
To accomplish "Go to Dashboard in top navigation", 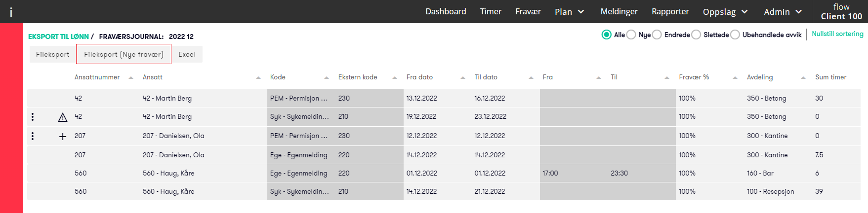I will click(446, 11).
